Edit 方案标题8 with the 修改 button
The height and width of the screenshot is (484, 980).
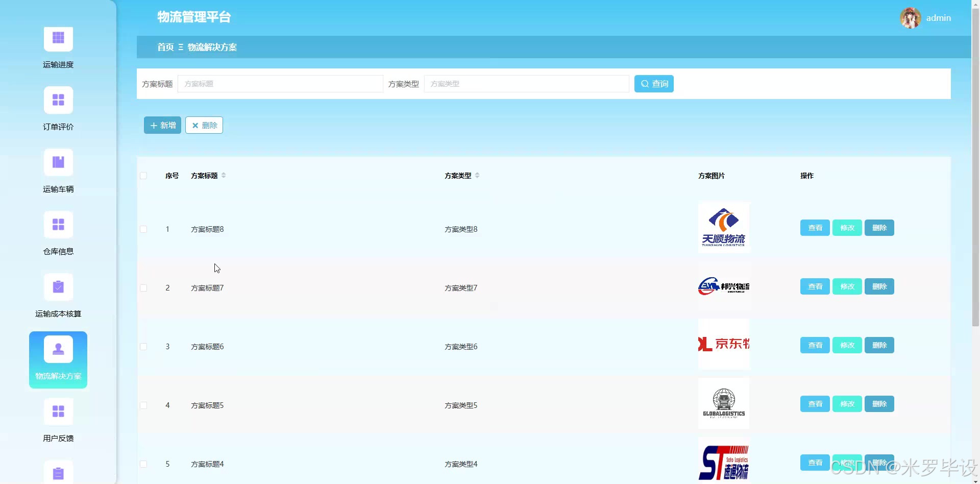847,228
